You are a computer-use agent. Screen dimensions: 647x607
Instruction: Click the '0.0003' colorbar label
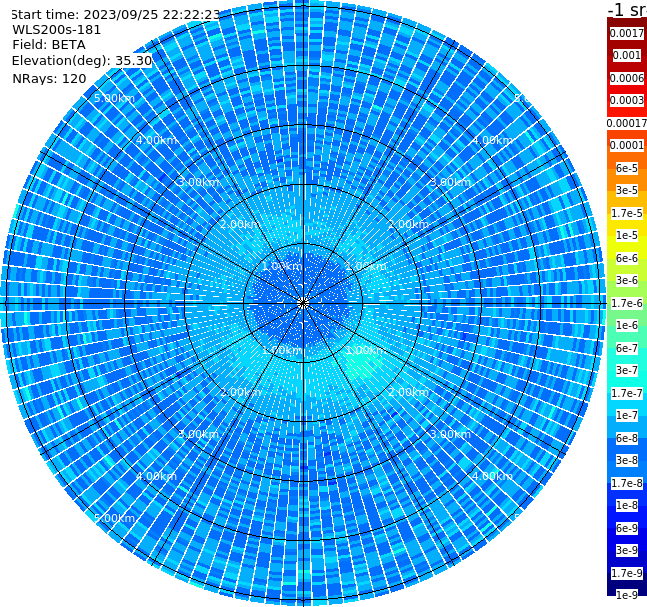click(x=627, y=100)
